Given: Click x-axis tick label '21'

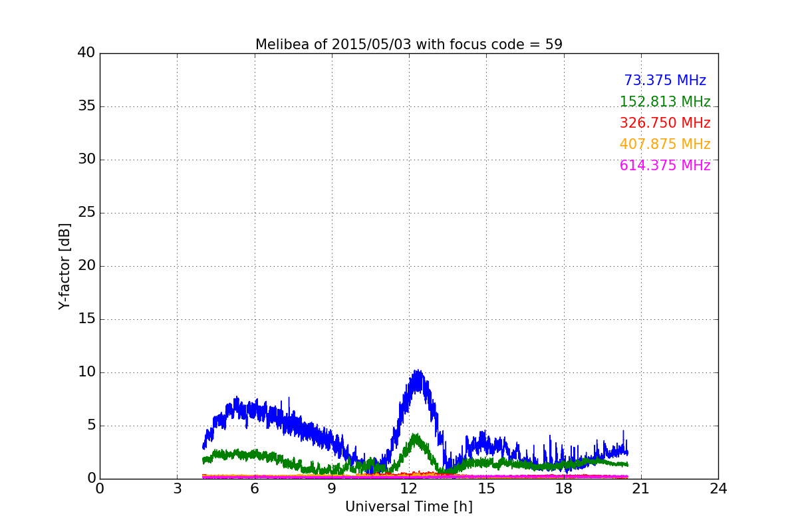Looking at the screenshot, I should (641, 489).
